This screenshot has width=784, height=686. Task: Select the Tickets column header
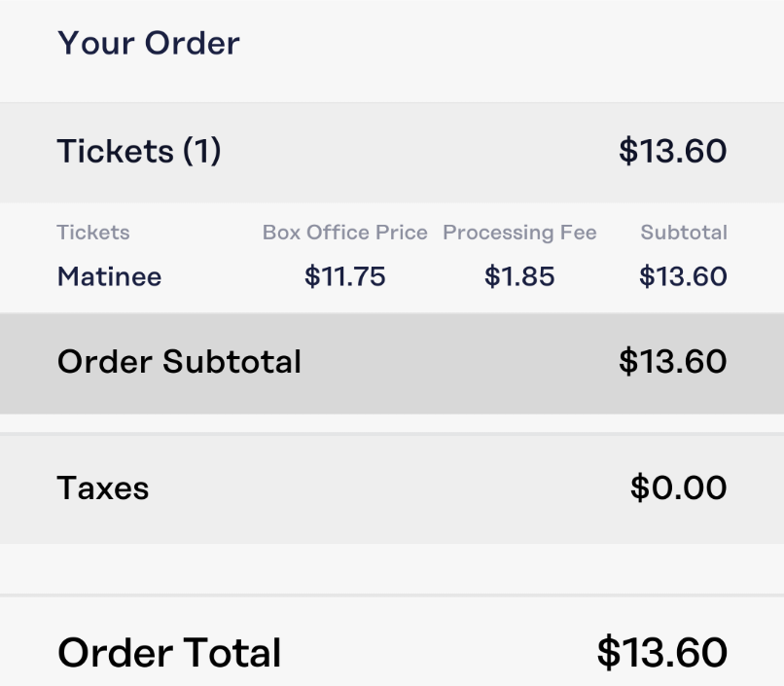tap(93, 233)
